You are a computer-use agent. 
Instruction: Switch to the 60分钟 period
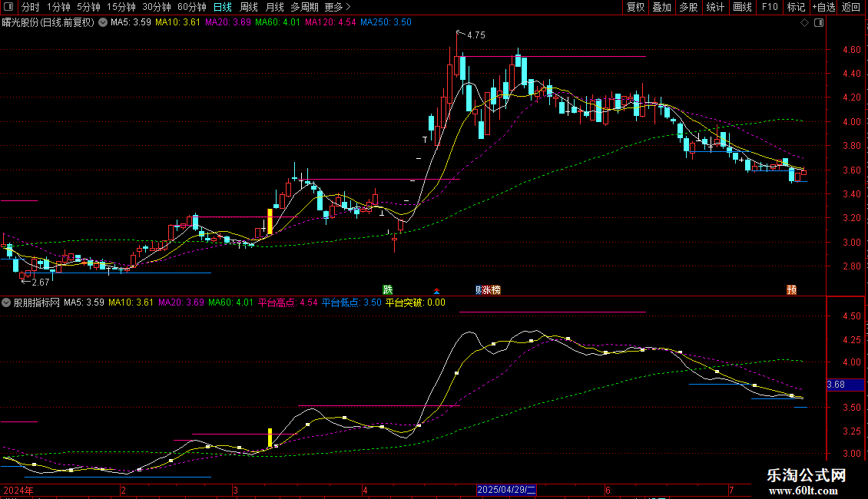pyautogui.click(x=192, y=7)
